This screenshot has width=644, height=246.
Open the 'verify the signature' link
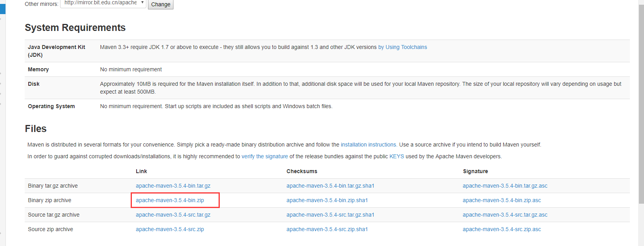(x=265, y=156)
